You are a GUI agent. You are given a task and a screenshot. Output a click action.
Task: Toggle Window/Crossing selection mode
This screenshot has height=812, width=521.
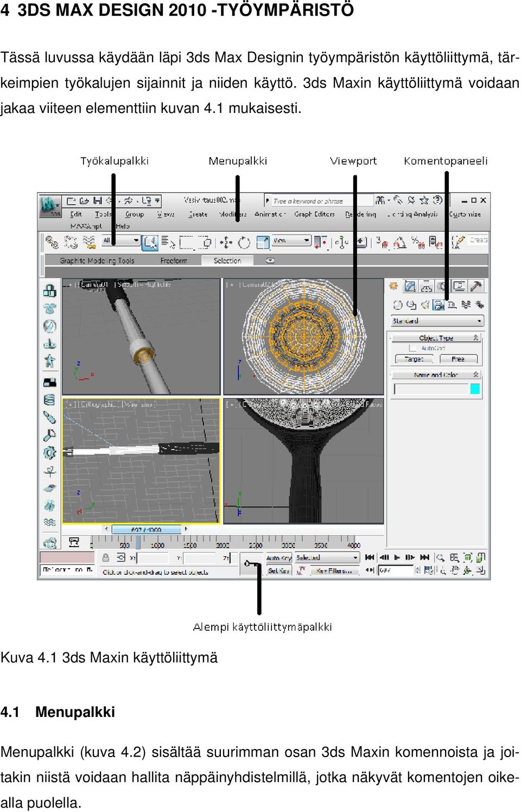[x=205, y=242]
